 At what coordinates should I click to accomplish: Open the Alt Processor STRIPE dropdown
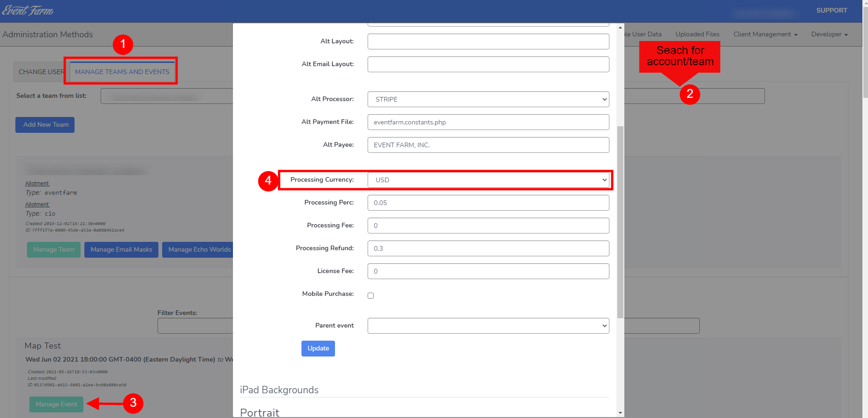coord(488,99)
